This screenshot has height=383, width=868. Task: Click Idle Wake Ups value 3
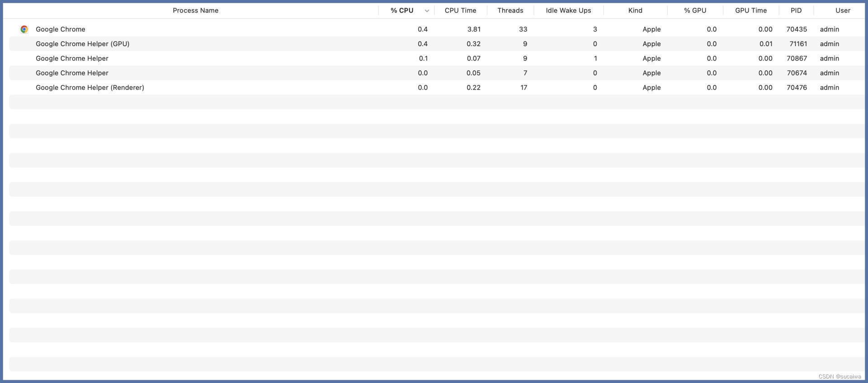(x=595, y=29)
